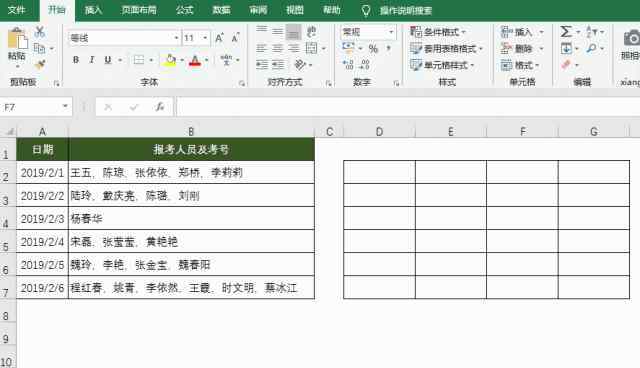Decrease indent icon

(262, 64)
